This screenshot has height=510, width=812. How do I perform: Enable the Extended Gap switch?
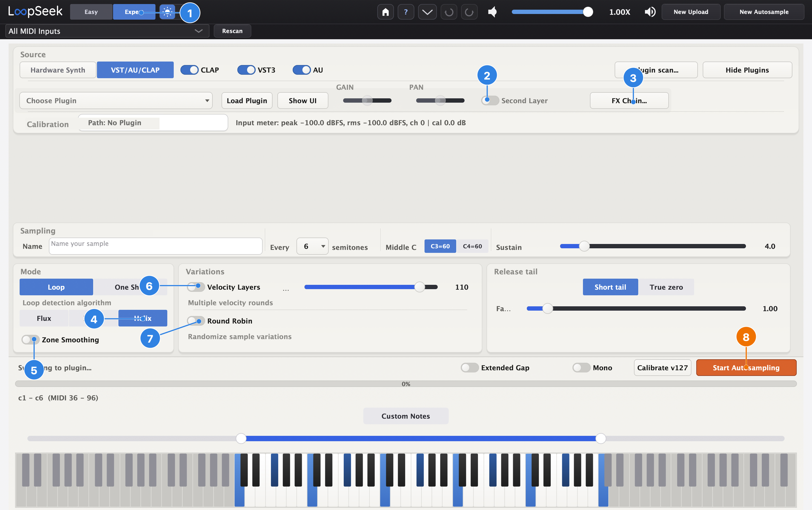click(470, 367)
